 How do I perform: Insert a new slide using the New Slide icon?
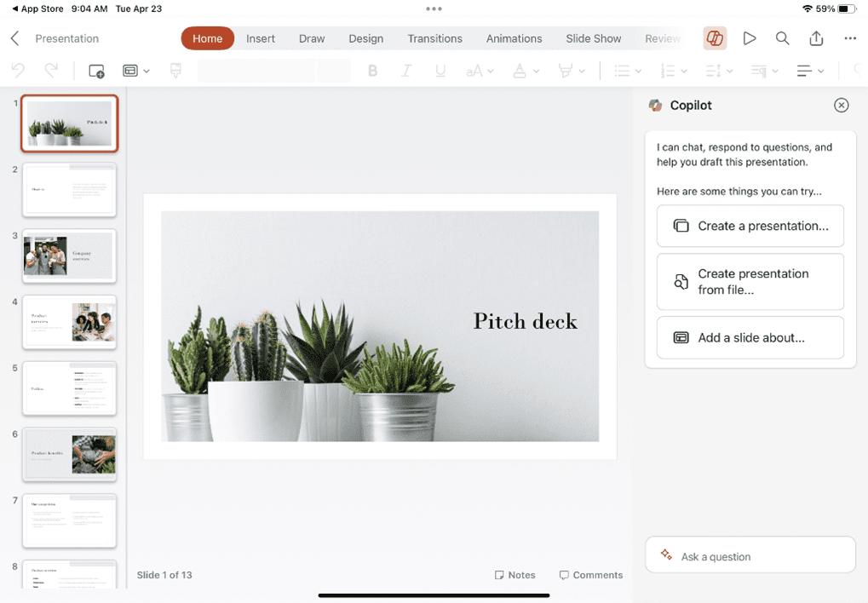[95, 71]
